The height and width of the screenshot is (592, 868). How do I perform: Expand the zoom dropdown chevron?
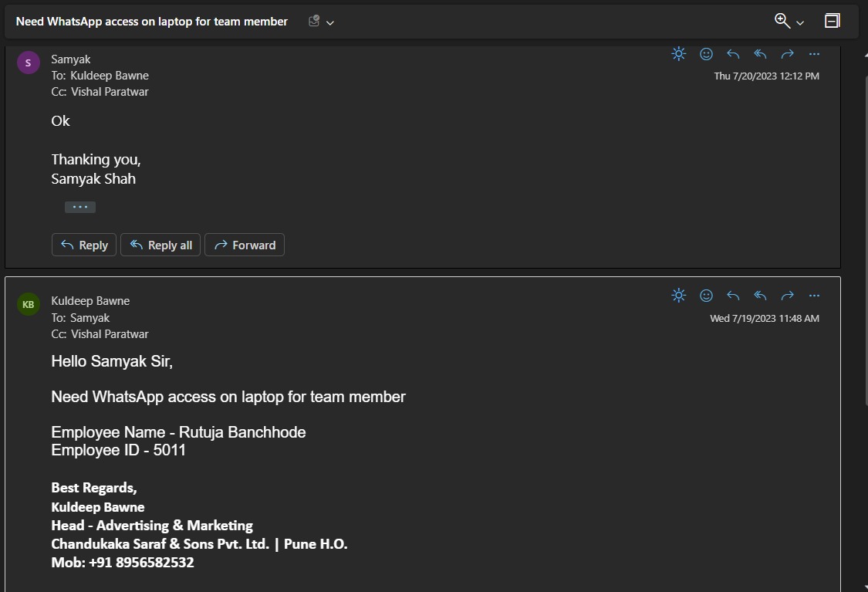800,22
